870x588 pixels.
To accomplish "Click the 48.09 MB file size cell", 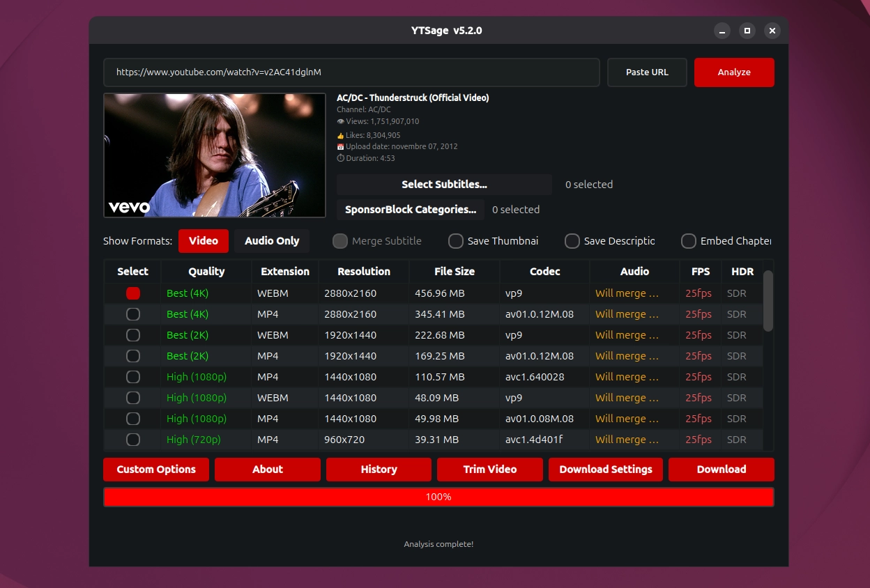I will click(455, 398).
